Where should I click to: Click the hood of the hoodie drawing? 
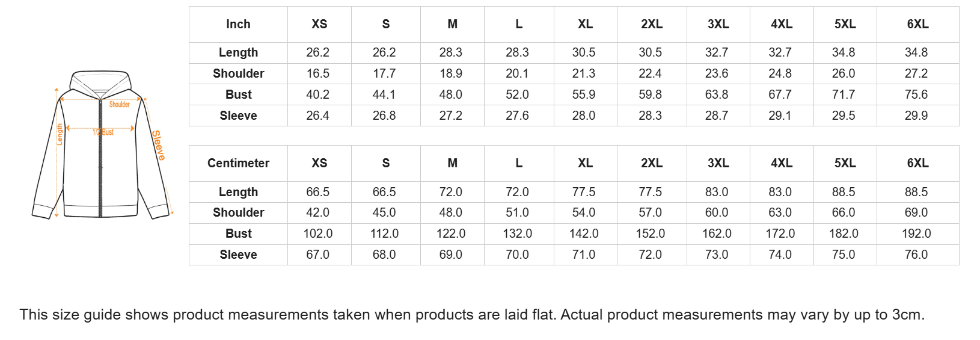[x=100, y=82]
